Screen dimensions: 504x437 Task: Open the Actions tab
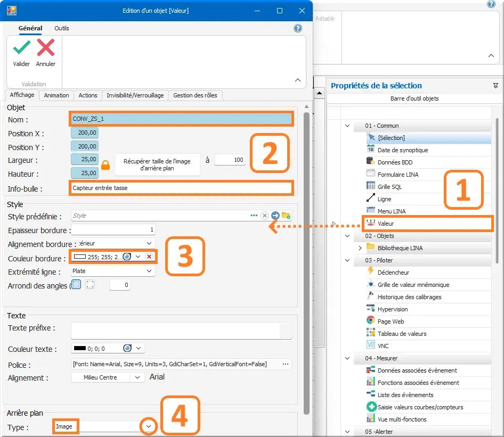coord(88,95)
